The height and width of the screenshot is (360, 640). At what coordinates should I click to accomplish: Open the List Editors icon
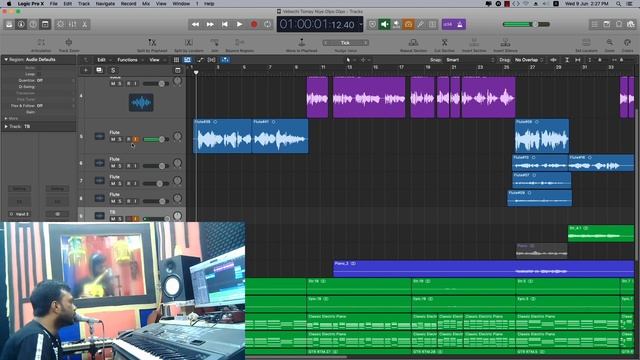595,24
